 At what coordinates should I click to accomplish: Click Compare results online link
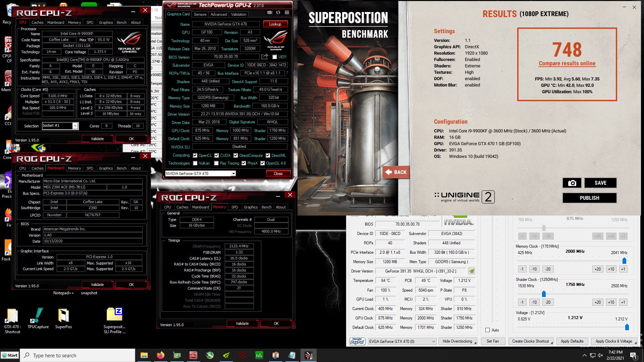click(x=567, y=63)
